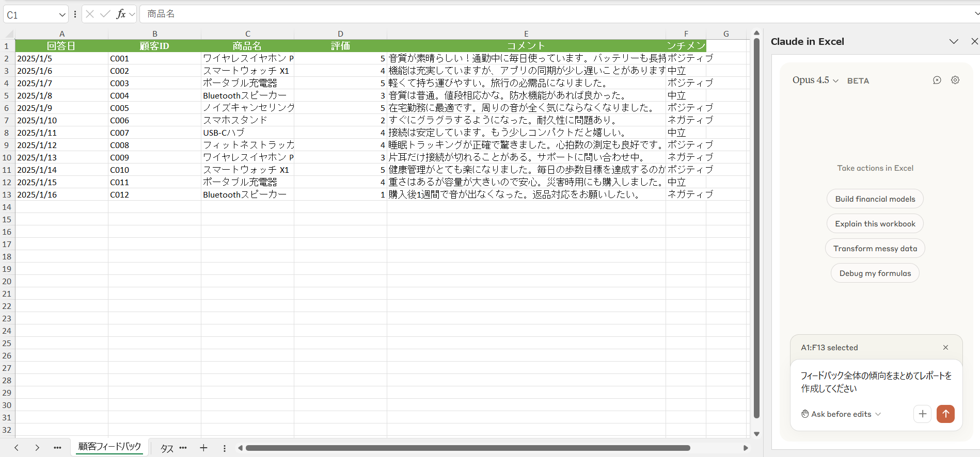Collapse the Claude in Excel pane chevron
Screen dimensions: 980x457
954,41
